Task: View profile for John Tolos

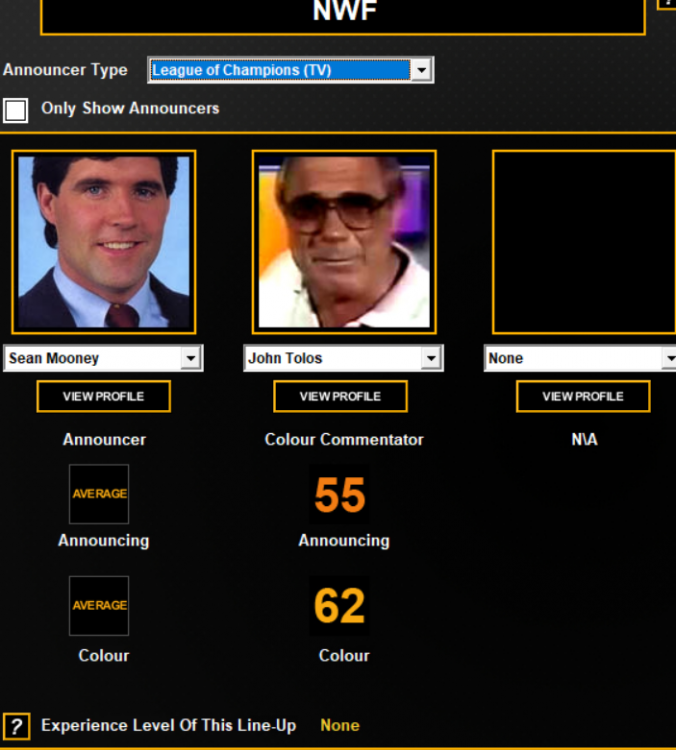Action: click(x=340, y=396)
